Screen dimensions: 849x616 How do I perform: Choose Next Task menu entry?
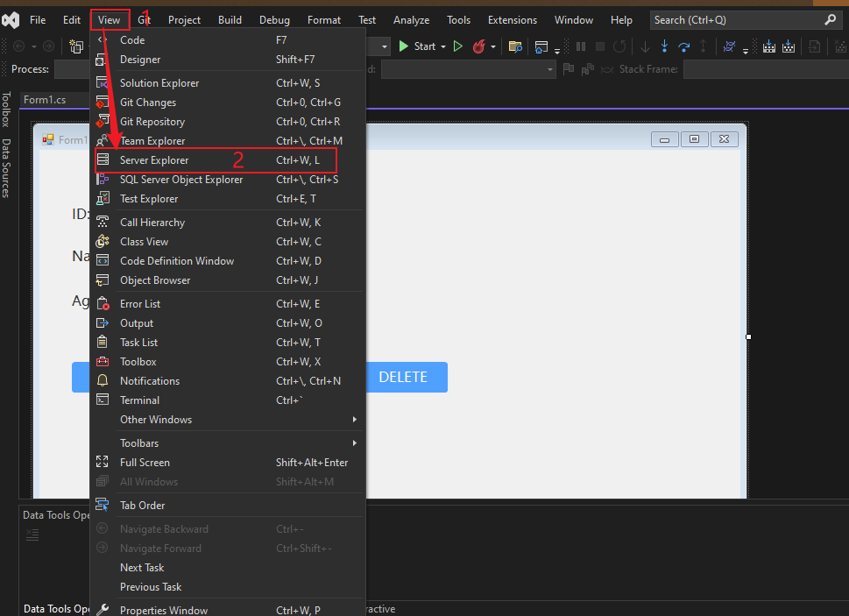coord(229,567)
